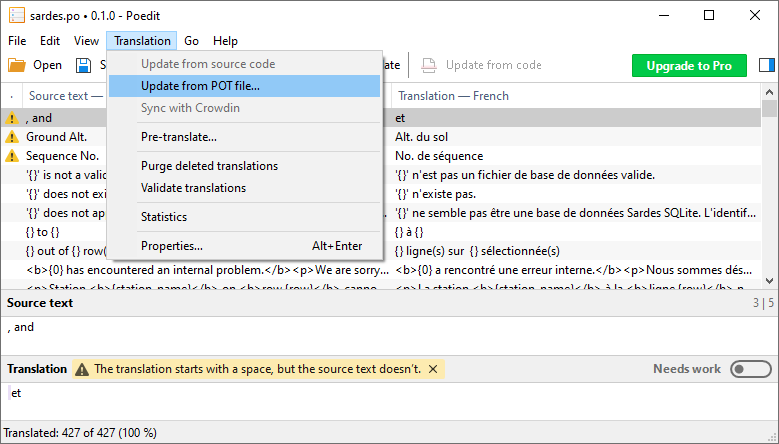This screenshot has height=444, width=779.
Task: Select row '{} ligne(s) sur {} sélectionnée(s)'
Action: [477, 251]
